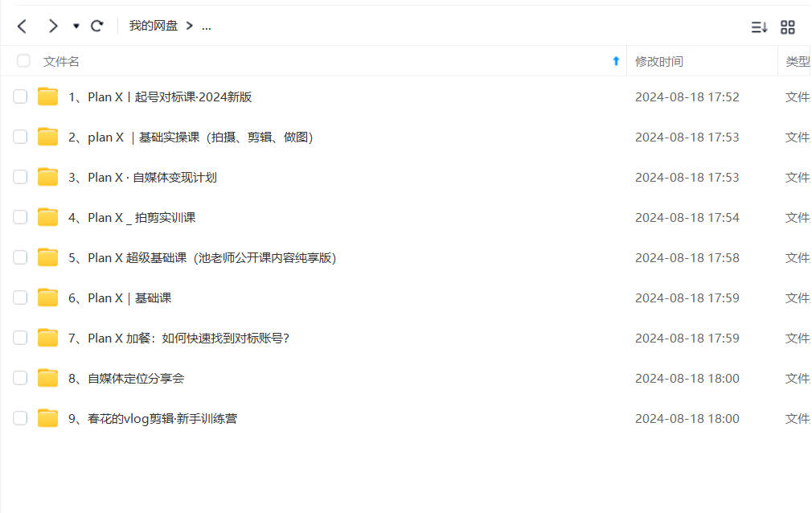Check the box for 自媒体定位分享会 folder
Screen dimensions: 812x513
(20, 378)
